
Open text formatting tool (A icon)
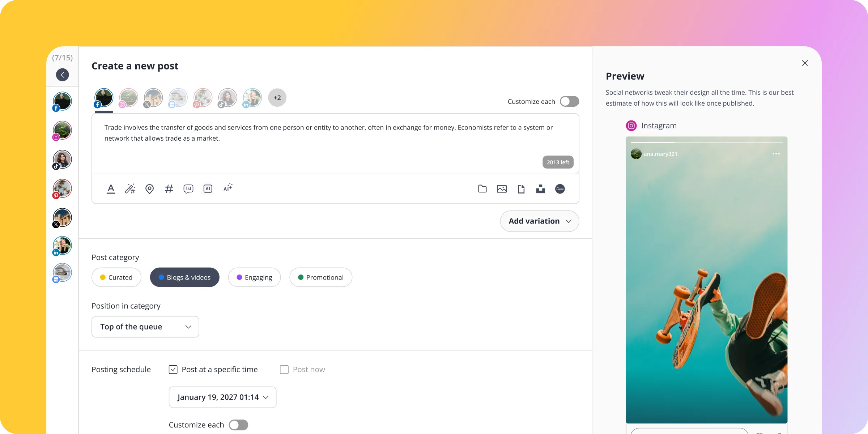111,189
